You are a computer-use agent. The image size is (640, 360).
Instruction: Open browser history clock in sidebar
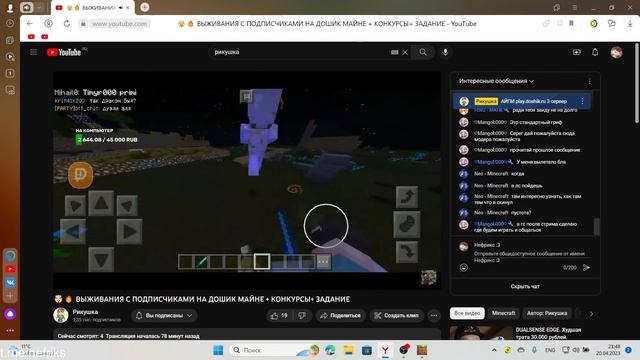(x=10, y=23)
